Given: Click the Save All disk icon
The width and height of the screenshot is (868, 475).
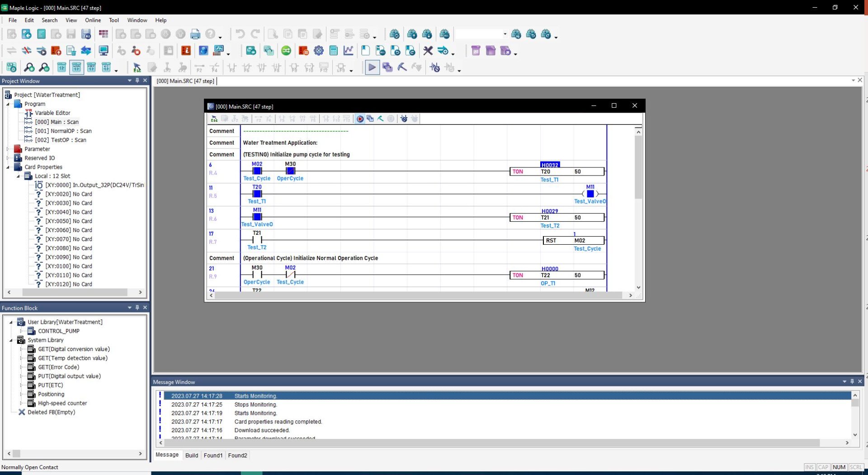Looking at the screenshot, I should [86, 34].
